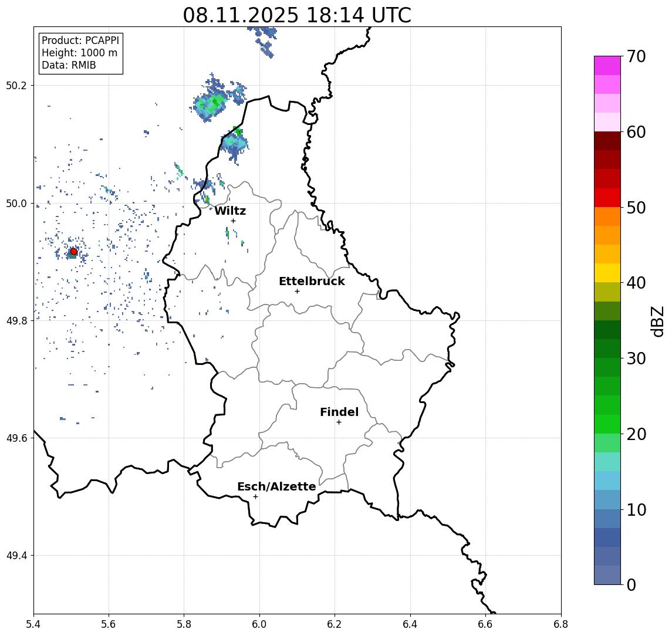Click the title 08.11.2025 18:14 UTC
Viewport: 672px width, 636px height.
click(x=297, y=15)
